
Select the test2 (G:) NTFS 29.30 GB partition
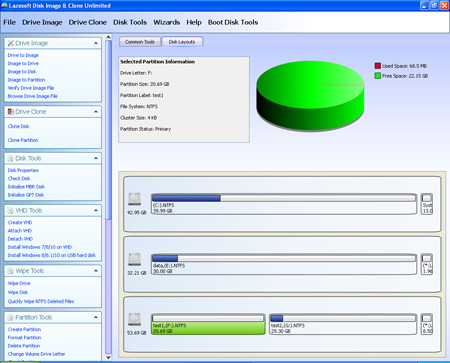343,324
